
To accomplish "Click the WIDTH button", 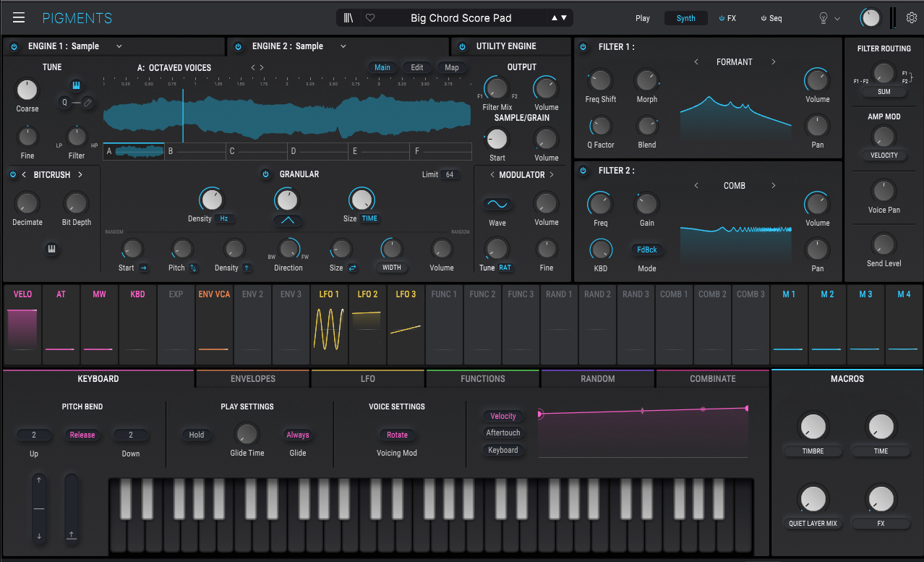I will pyautogui.click(x=391, y=268).
